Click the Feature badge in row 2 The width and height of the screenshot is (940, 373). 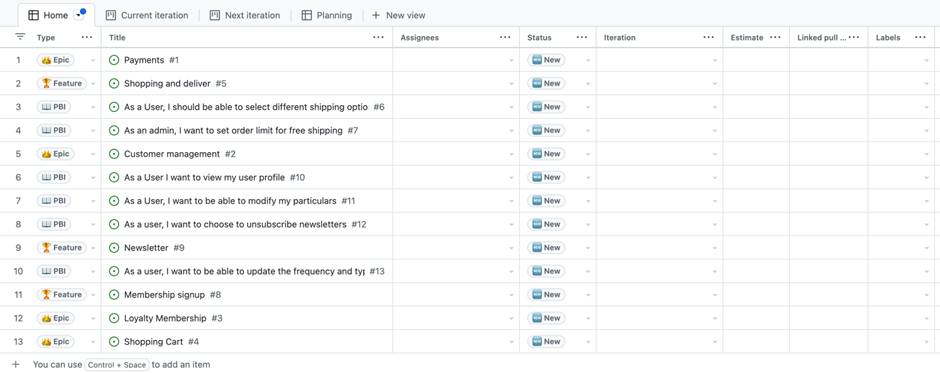coord(62,83)
